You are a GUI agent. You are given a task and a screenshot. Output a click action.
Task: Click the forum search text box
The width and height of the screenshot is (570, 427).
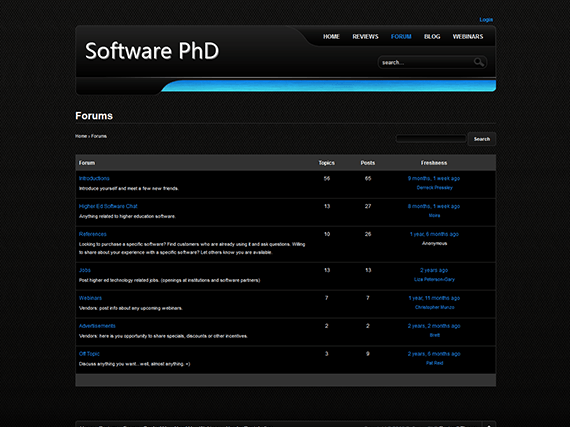click(x=431, y=138)
